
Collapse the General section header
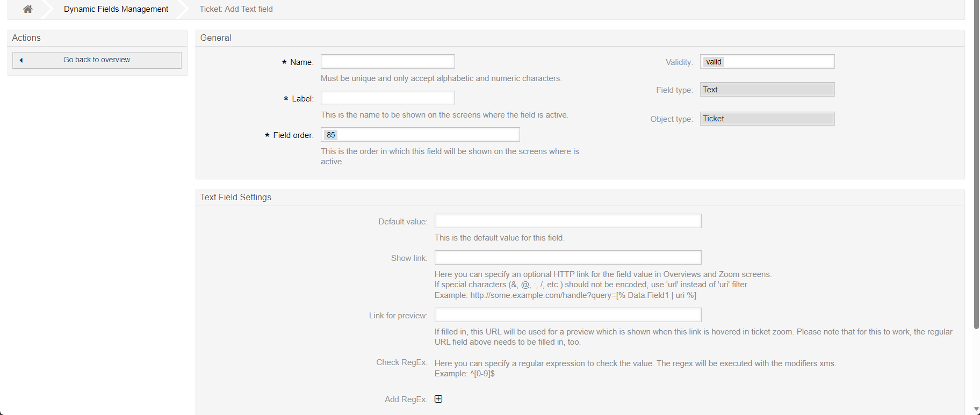click(216, 38)
